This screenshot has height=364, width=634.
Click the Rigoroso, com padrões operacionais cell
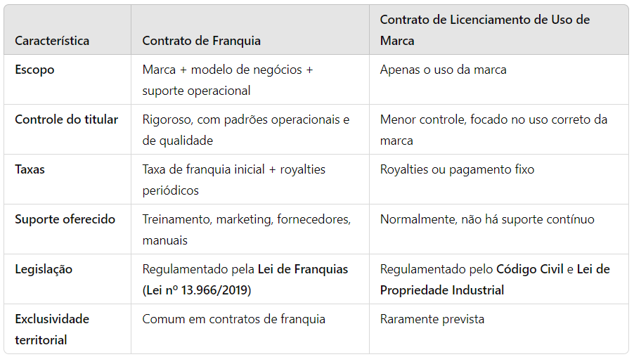[x=246, y=130]
